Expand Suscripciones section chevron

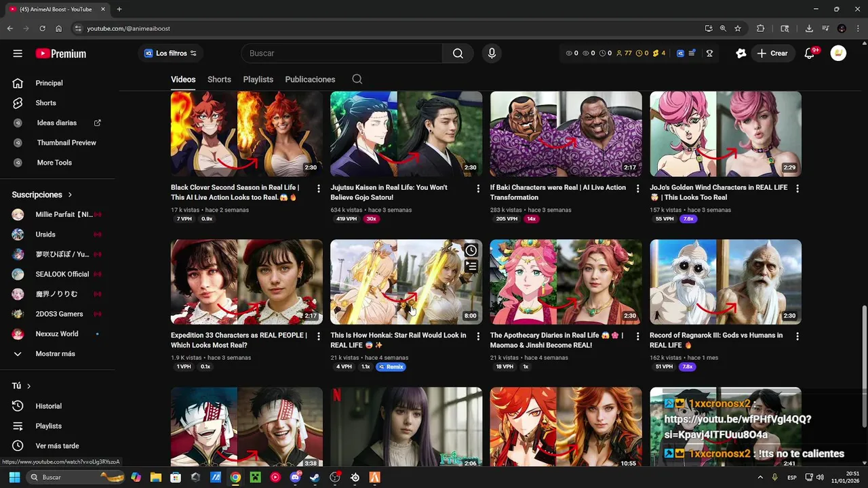click(70, 195)
